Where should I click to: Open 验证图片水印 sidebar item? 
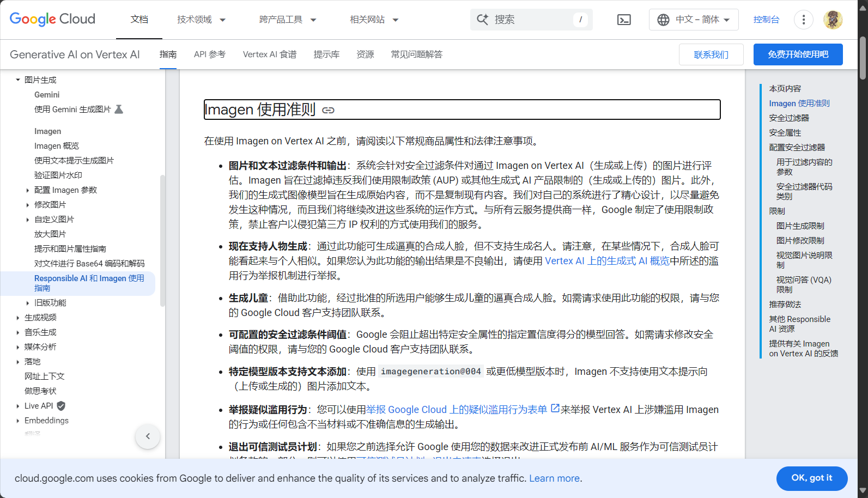pyautogui.click(x=58, y=175)
